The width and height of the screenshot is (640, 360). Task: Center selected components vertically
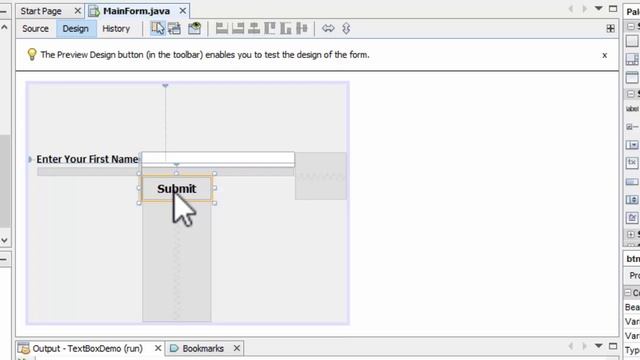302,28
